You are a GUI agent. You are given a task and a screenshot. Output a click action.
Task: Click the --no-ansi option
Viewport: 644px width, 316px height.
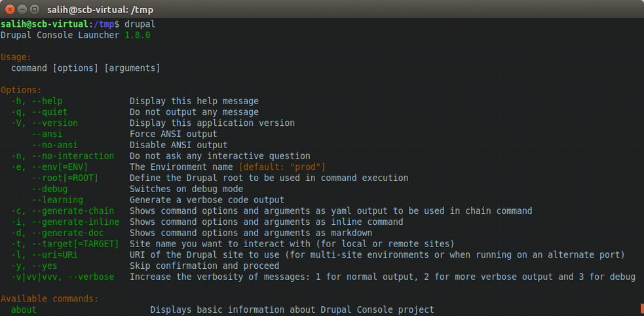pyautogui.click(x=55, y=145)
